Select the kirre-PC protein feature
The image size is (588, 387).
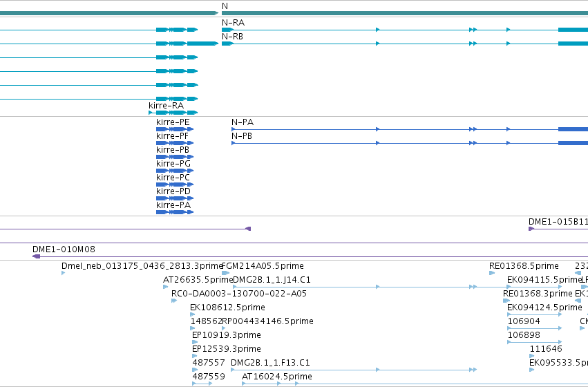pyautogui.click(x=175, y=185)
